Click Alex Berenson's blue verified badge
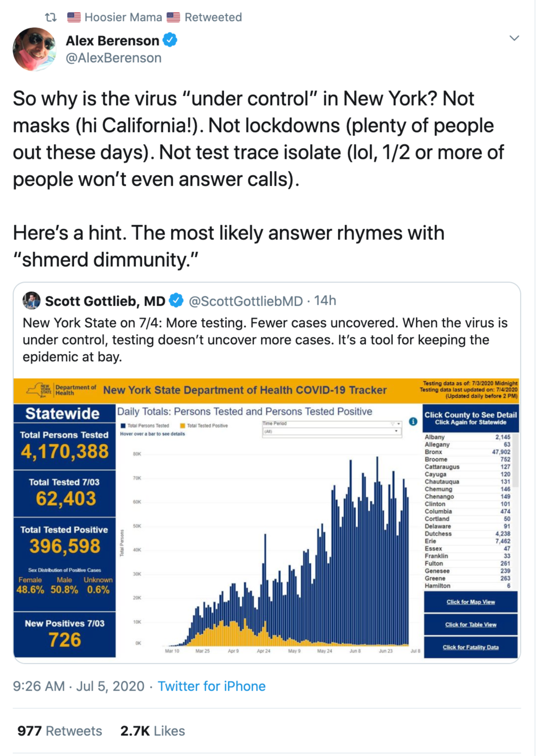Viewport: 537px width, 756px height. [170, 40]
